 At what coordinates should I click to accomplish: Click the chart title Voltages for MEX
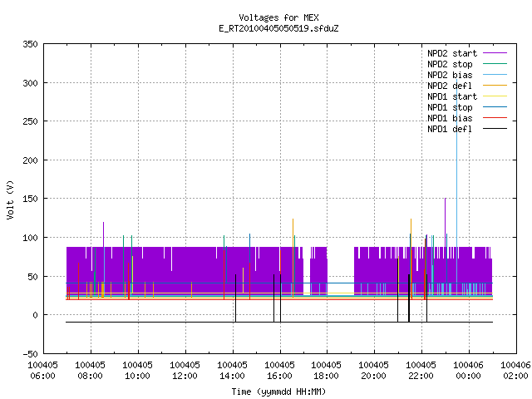[278, 17]
